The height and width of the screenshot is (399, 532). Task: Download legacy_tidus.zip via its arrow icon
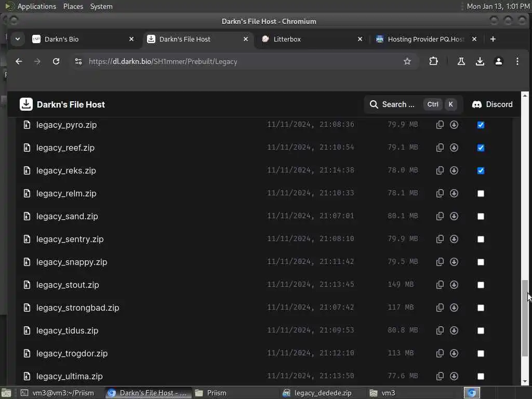[x=454, y=330]
